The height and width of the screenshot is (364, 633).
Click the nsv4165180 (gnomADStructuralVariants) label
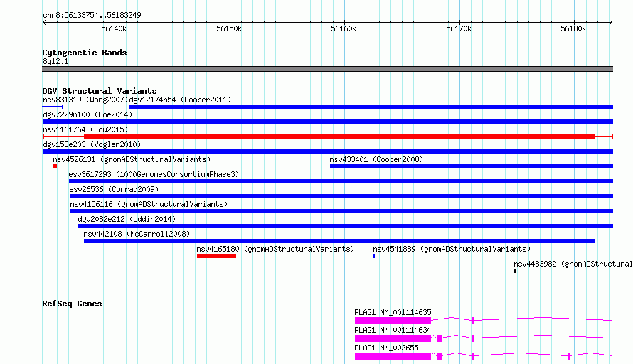275,249
